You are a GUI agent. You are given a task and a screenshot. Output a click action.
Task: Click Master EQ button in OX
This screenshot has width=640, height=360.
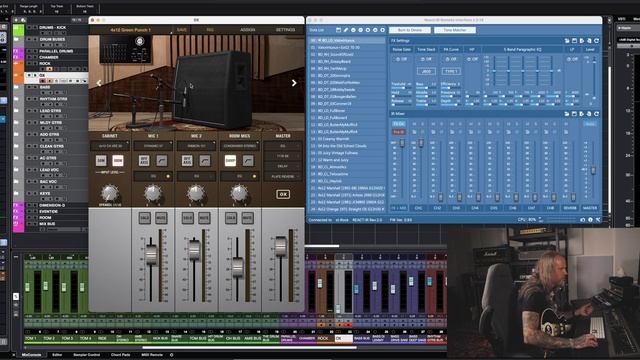(283, 146)
